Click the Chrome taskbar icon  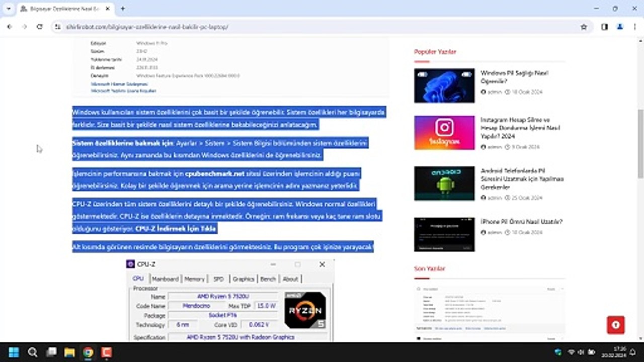[x=88, y=352]
